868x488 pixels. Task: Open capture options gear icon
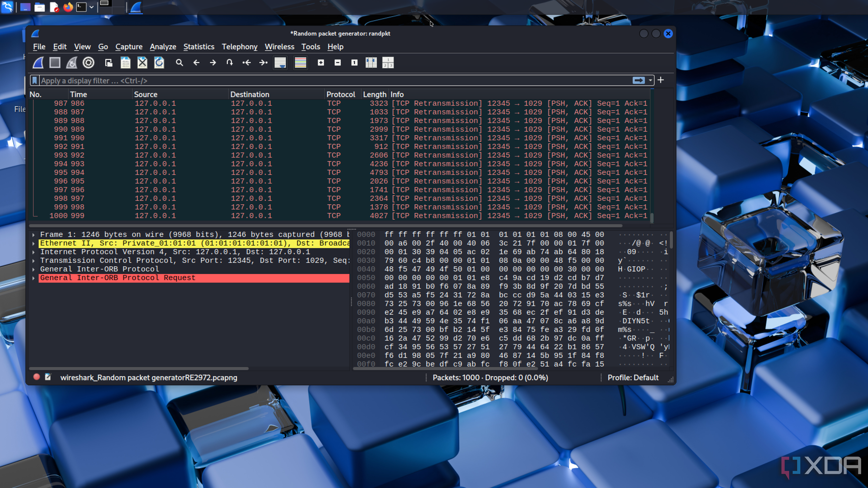[x=89, y=63]
